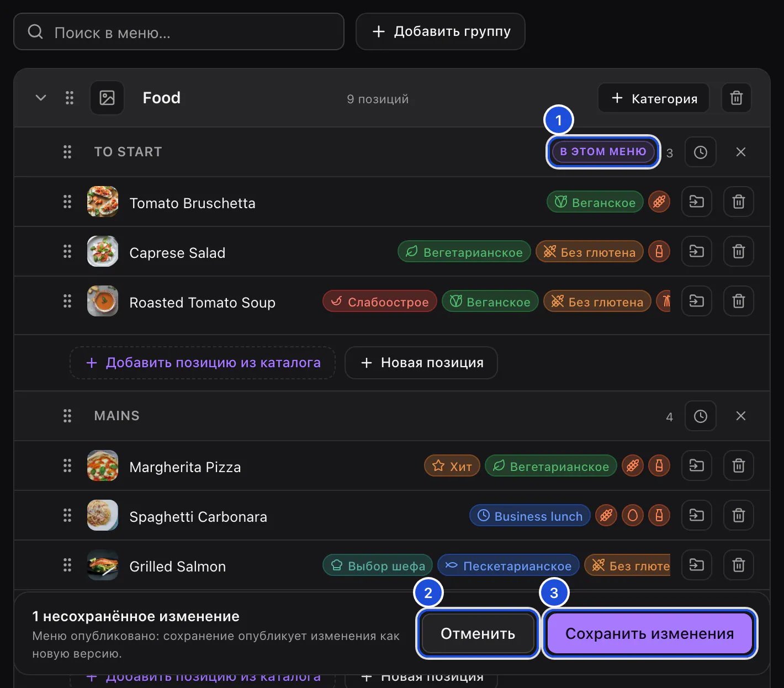
Task: Toggle the «В этом меню» badge
Action: click(x=603, y=152)
